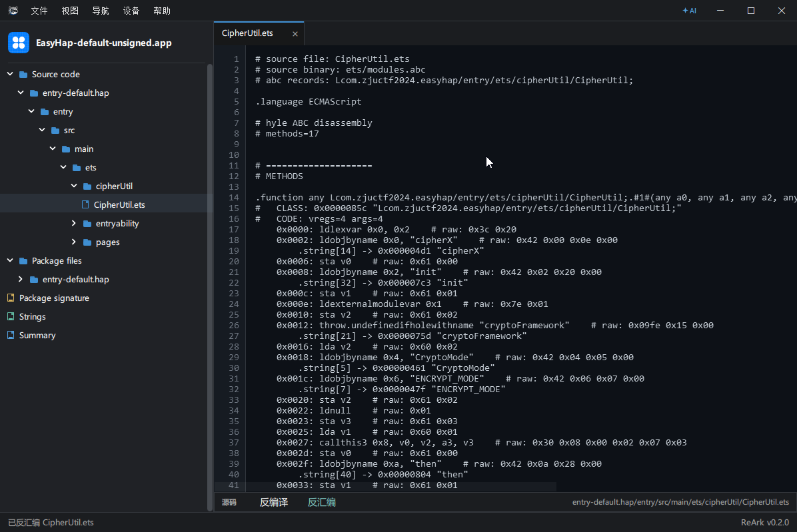Click the main folder icon
797x532 pixels.
pos(66,149)
